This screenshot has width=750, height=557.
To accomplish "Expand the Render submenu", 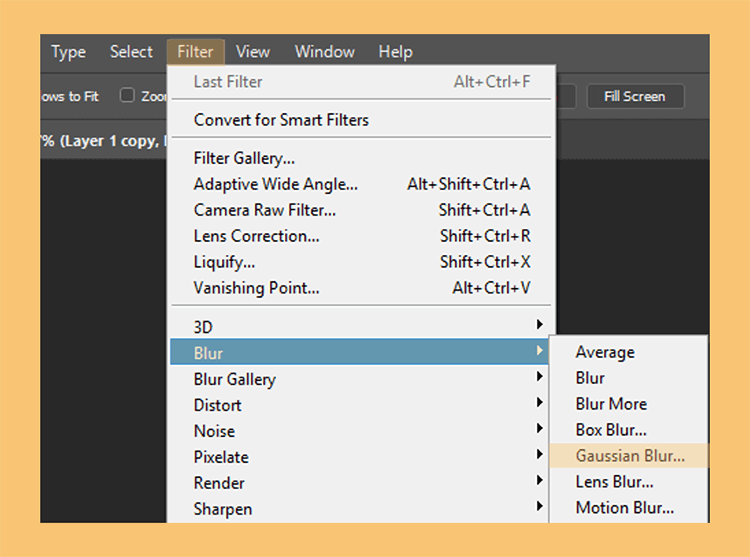I will [x=361, y=483].
